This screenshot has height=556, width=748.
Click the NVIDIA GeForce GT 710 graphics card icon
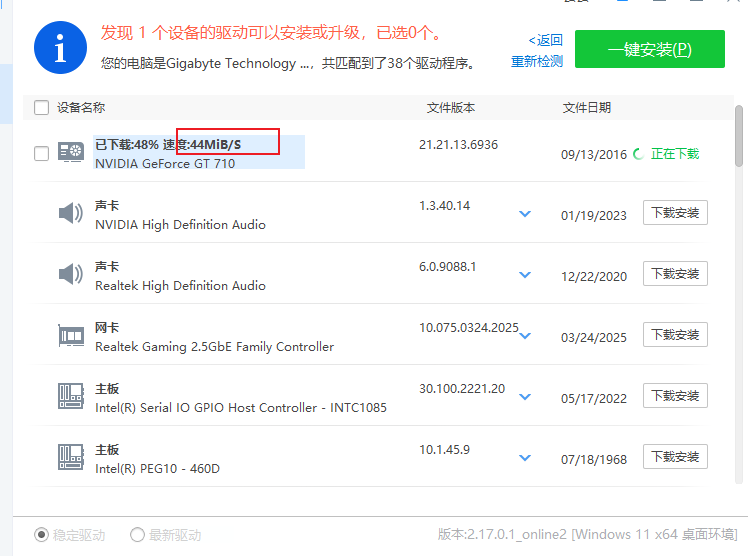70,153
